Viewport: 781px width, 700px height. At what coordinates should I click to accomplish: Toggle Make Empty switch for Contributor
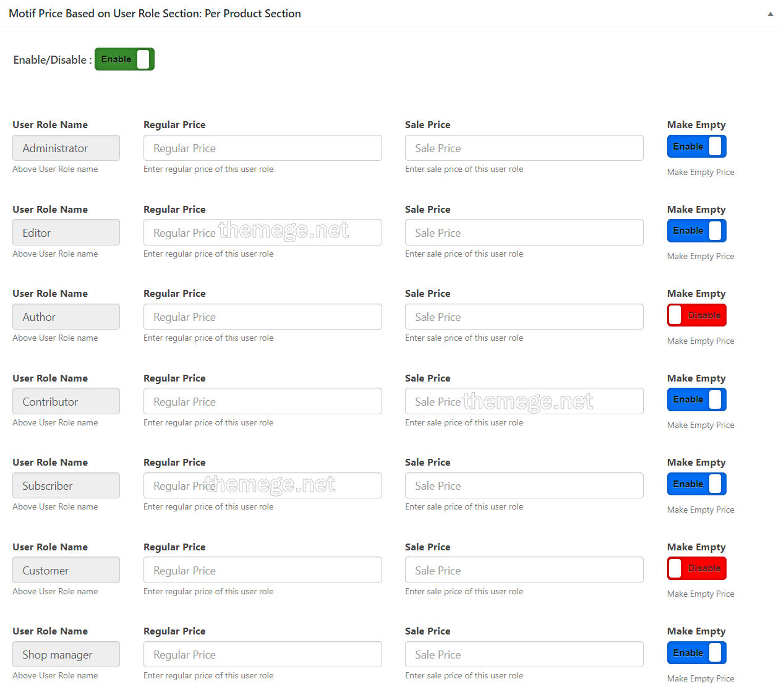(x=696, y=399)
